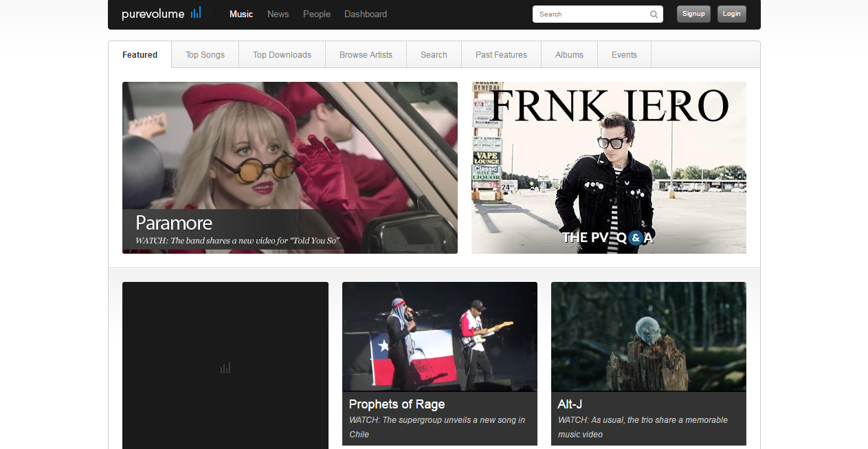Go to the People section
The image size is (868, 449).
317,14
